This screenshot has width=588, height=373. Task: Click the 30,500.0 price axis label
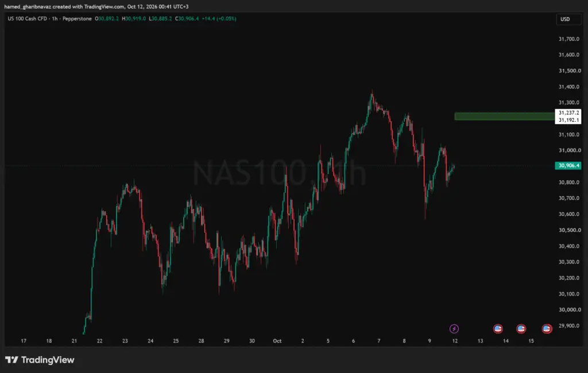(570, 230)
